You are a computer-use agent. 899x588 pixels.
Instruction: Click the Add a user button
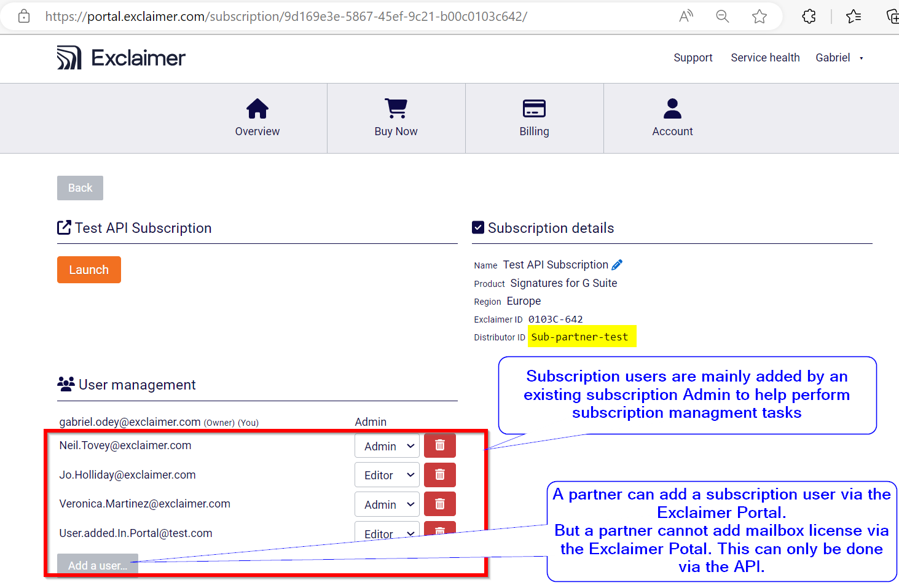(x=97, y=565)
